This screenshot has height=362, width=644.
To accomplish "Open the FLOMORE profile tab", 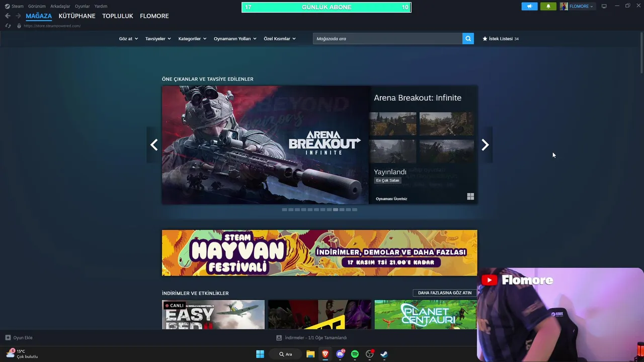I will pos(154,16).
